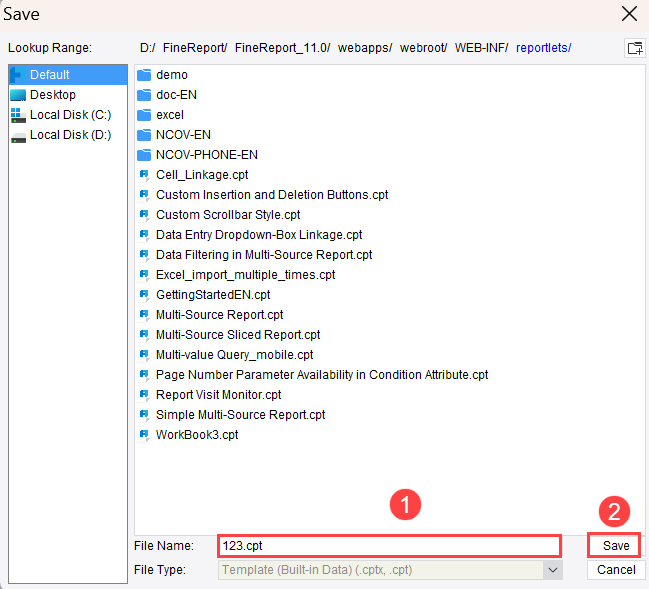Select Data Filtering in Multi-Source Report.cpt
This screenshot has width=649, height=589.
coord(264,255)
